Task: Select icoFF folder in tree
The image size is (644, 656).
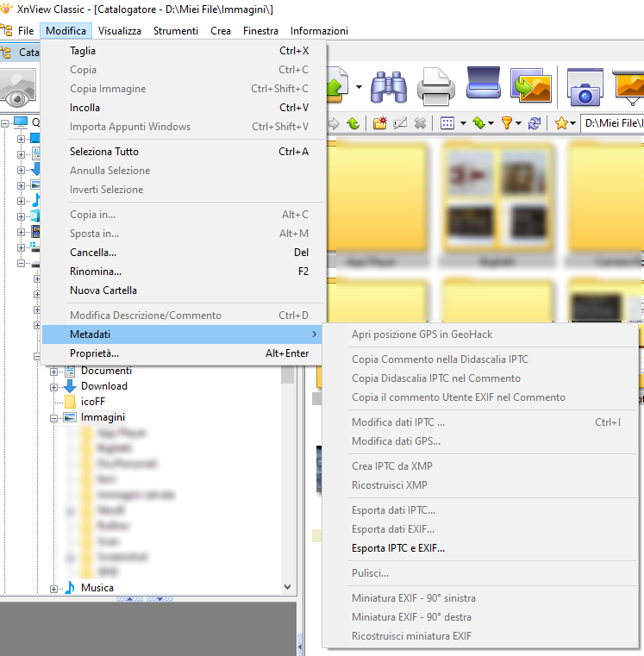Action: click(93, 402)
